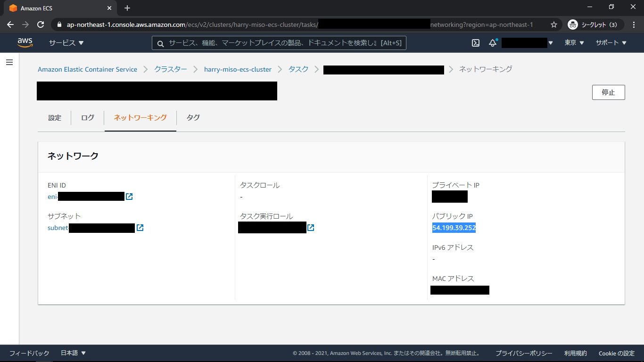Switch to the ログ tab
The image size is (644, 362).
(x=88, y=118)
